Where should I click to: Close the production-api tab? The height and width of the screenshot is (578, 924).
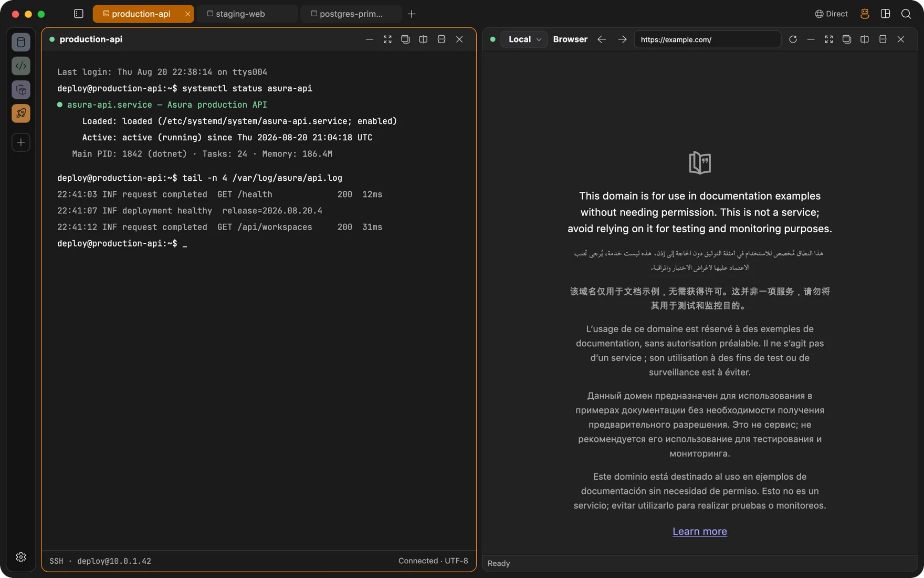pyautogui.click(x=187, y=14)
